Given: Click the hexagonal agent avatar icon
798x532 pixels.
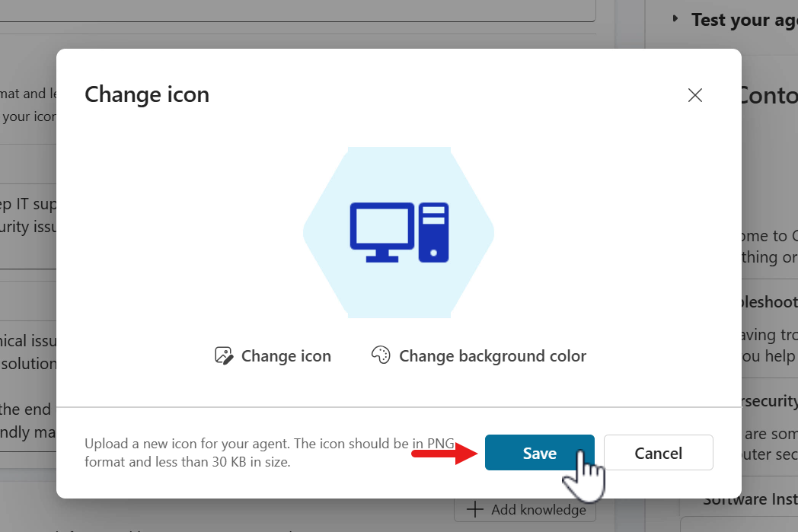Looking at the screenshot, I should [x=397, y=232].
